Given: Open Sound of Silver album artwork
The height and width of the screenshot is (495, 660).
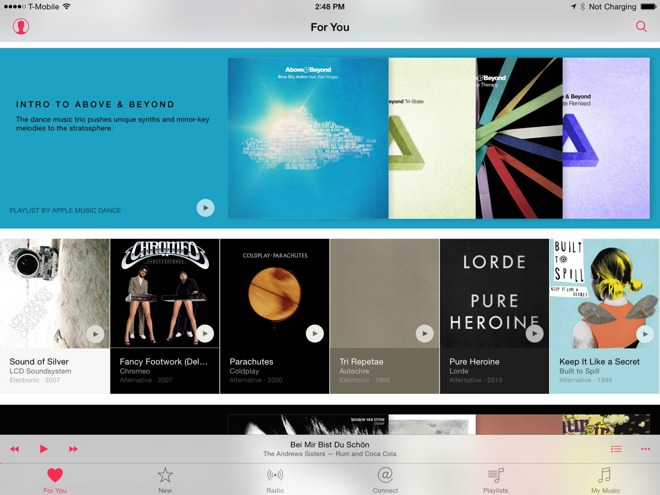Looking at the screenshot, I should coord(55,293).
